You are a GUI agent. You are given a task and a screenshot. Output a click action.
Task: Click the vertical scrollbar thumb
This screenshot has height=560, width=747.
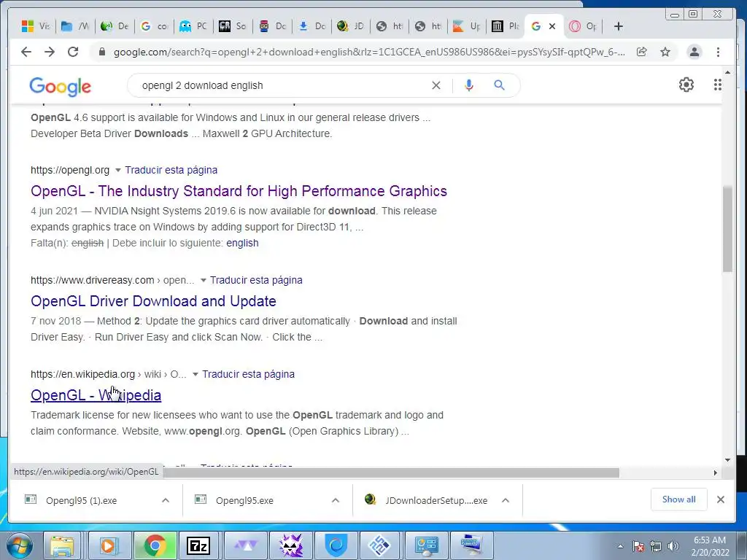point(727,228)
